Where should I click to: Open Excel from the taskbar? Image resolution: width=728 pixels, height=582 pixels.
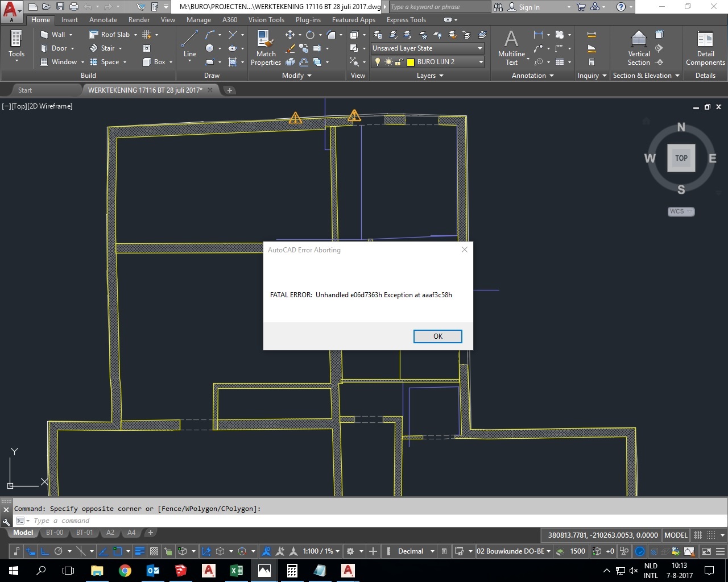(236, 571)
